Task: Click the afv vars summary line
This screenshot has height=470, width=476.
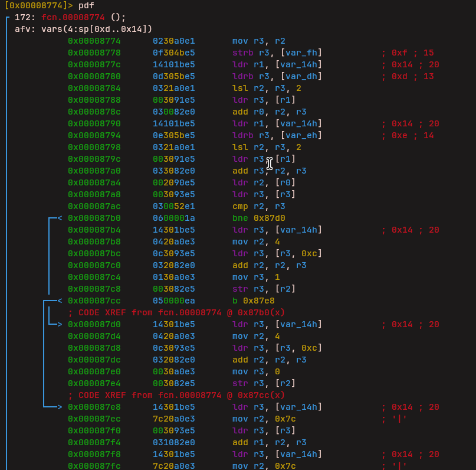Action: (83, 29)
